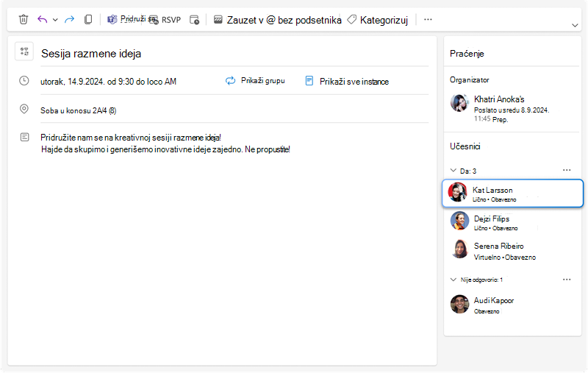Click the copy/duplicate event icon
This screenshot has width=588, height=373.
coord(88,20)
